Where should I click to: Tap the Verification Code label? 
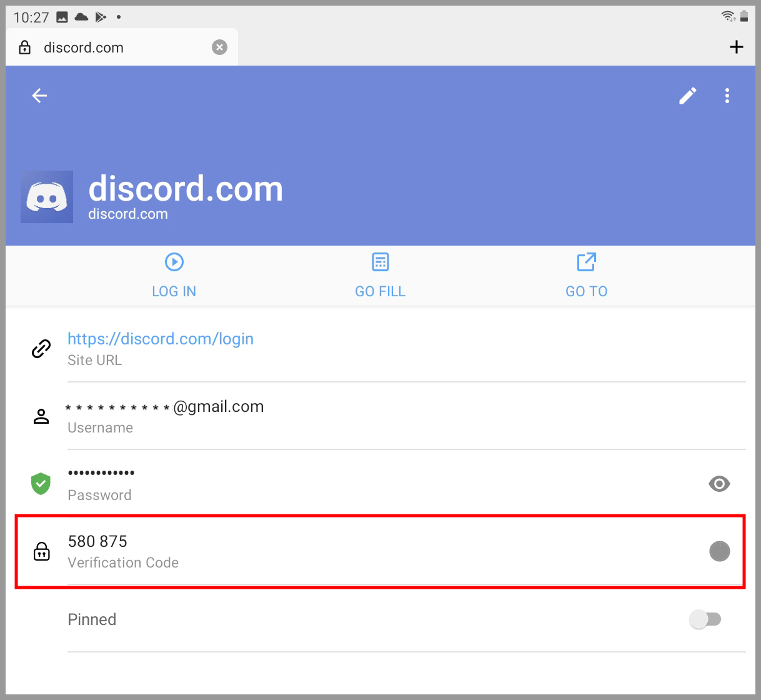click(123, 562)
